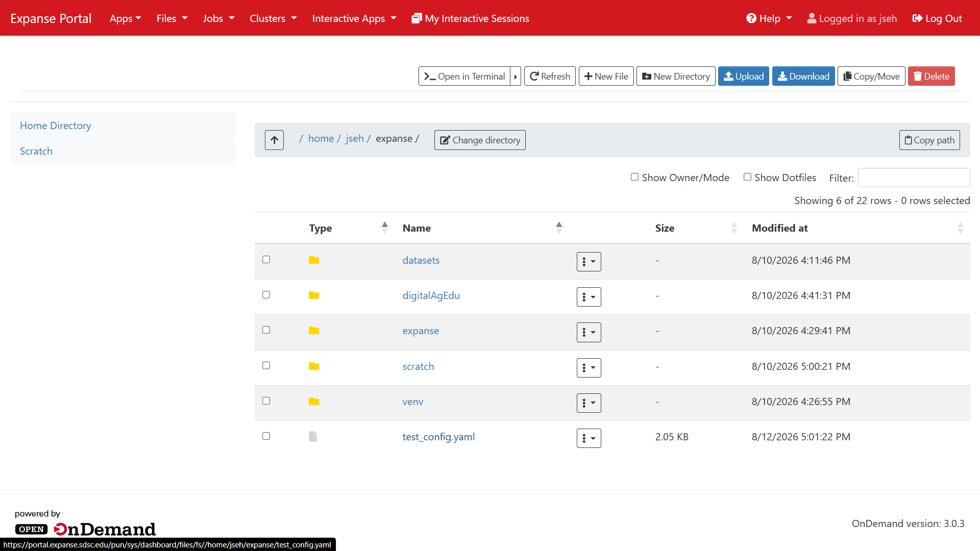This screenshot has height=551, width=980.
Task: Open actions dropdown for digitalAgEdu
Action: (x=589, y=296)
